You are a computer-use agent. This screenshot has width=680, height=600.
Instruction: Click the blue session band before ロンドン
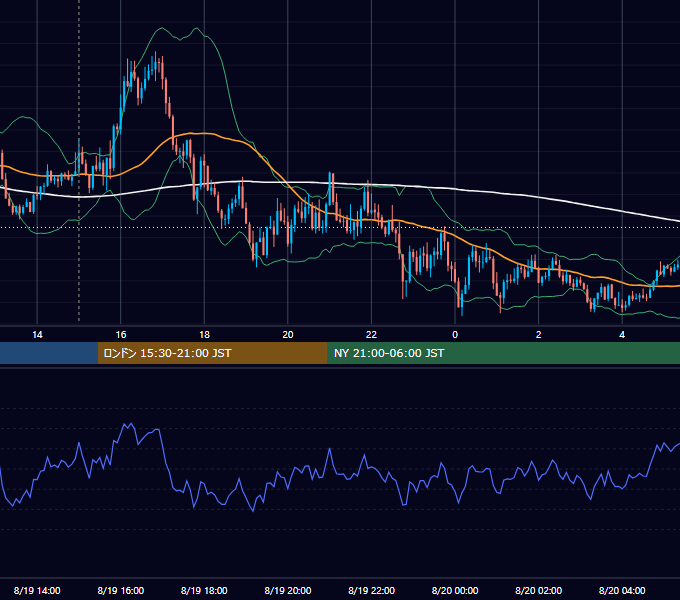49,353
